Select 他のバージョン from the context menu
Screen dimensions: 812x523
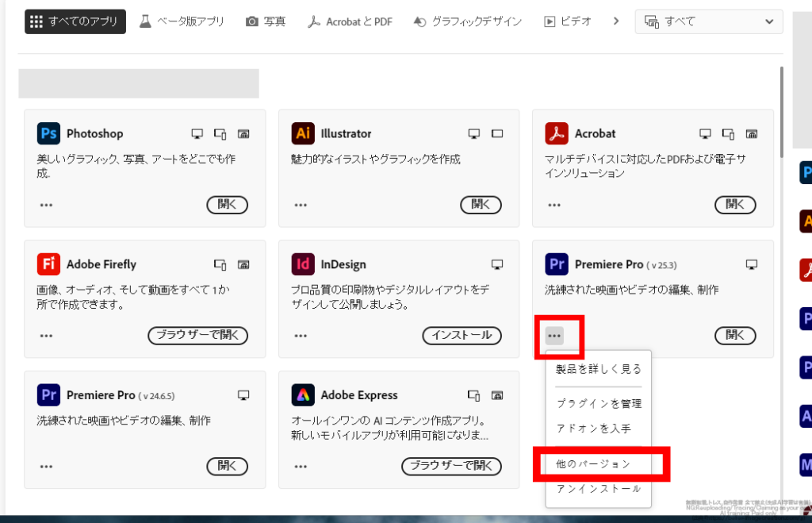(593, 463)
